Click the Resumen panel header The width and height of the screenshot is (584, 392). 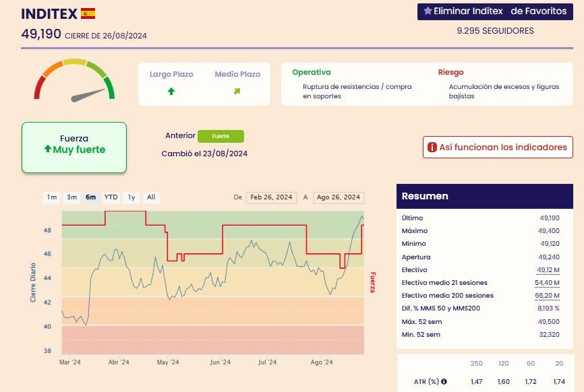pyautogui.click(x=485, y=196)
